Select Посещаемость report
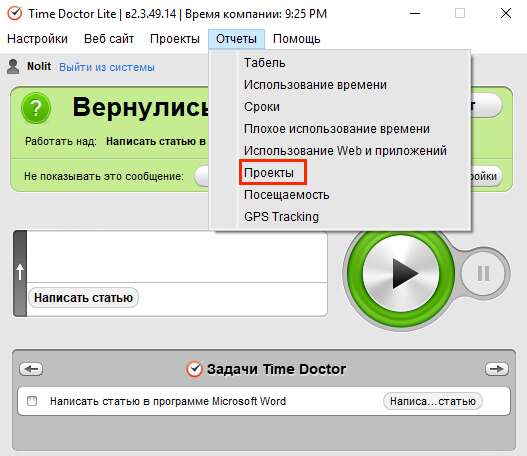Viewport: 527px width, 456px height. click(x=286, y=195)
